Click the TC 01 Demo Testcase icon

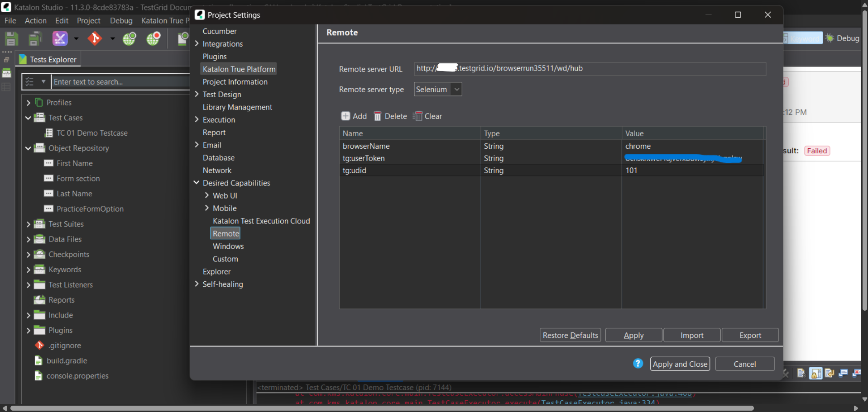coord(49,133)
